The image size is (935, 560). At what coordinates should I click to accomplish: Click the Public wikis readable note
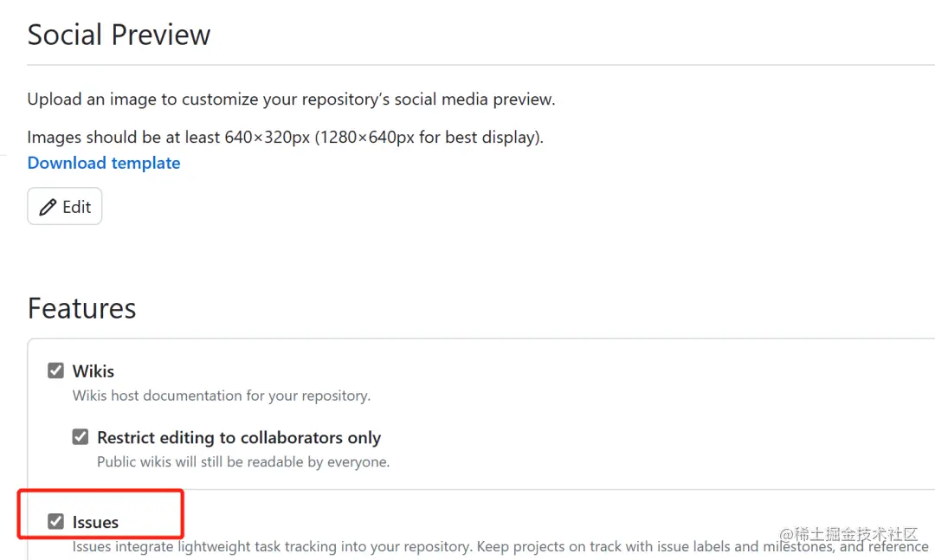click(243, 462)
